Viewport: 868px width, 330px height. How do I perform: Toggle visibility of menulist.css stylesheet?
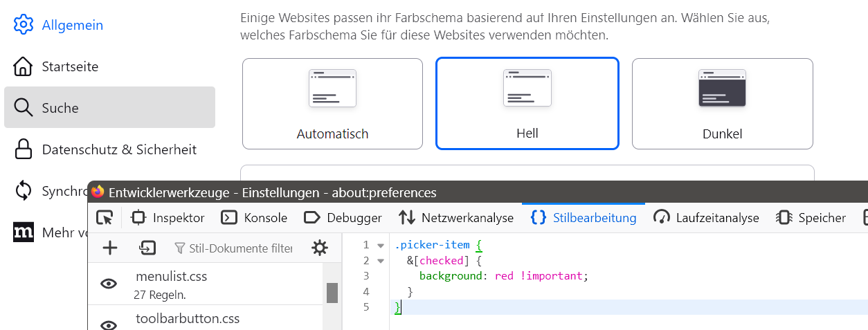(109, 283)
